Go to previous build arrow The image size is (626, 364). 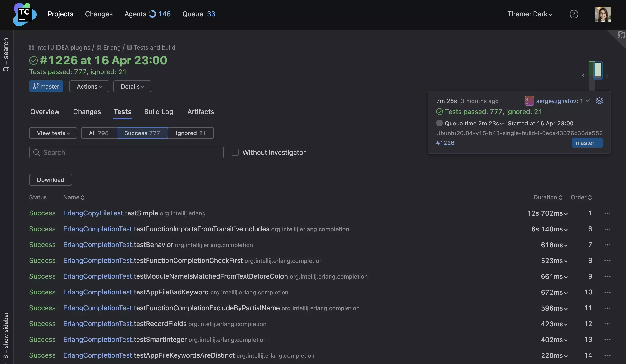pos(583,76)
